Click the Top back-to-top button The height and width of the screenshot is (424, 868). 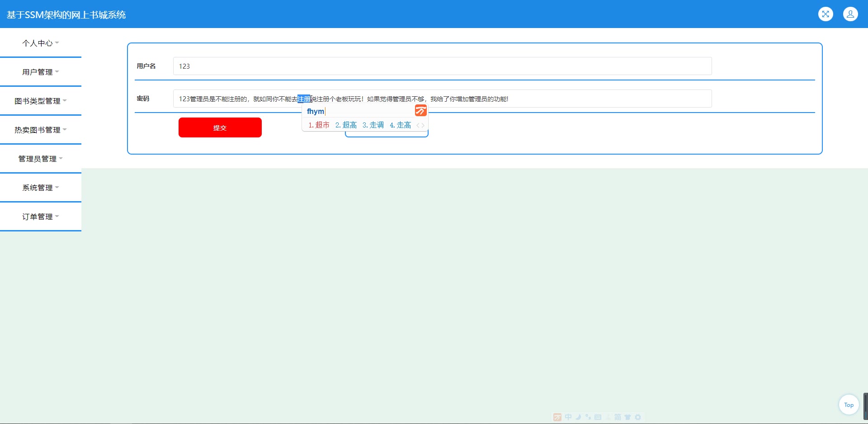pyautogui.click(x=849, y=405)
